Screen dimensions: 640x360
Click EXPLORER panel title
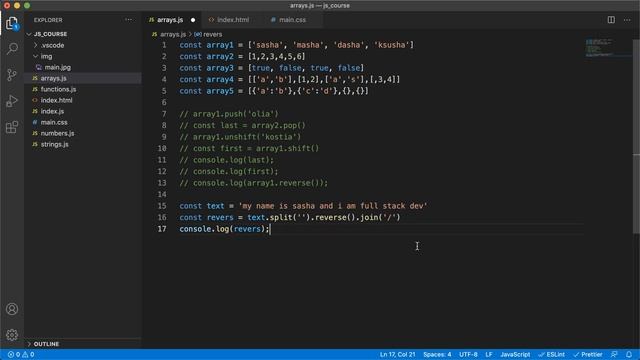click(48, 20)
